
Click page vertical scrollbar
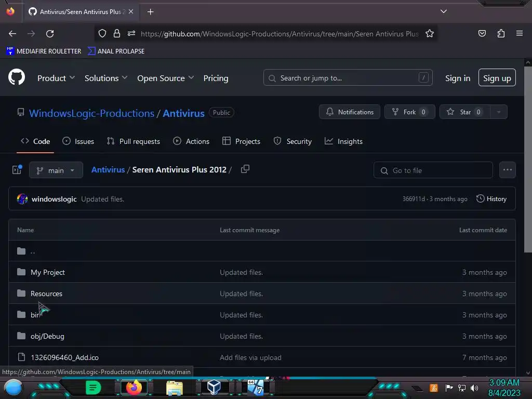click(x=528, y=159)
